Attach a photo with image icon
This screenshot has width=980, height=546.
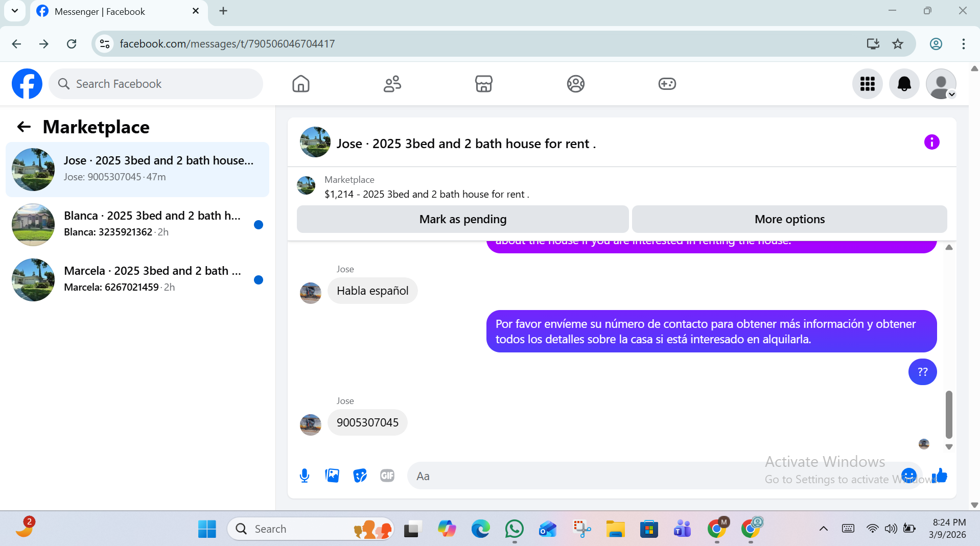(332, 476)
